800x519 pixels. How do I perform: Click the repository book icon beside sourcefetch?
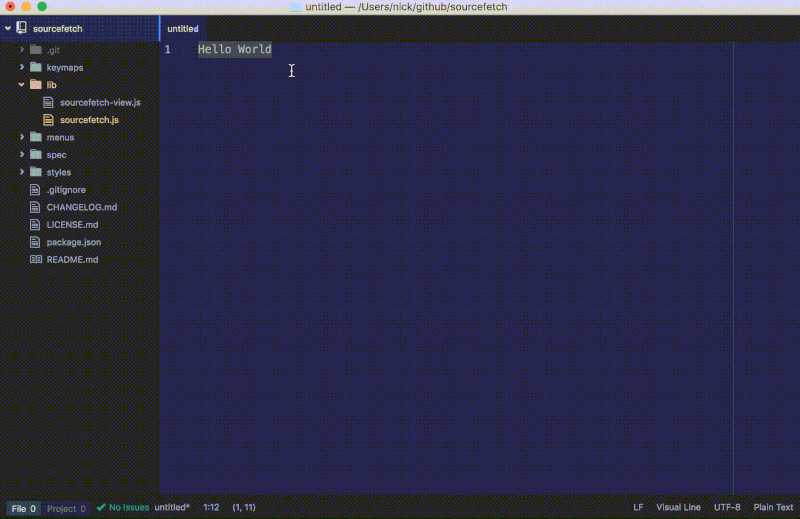point(22,29)
